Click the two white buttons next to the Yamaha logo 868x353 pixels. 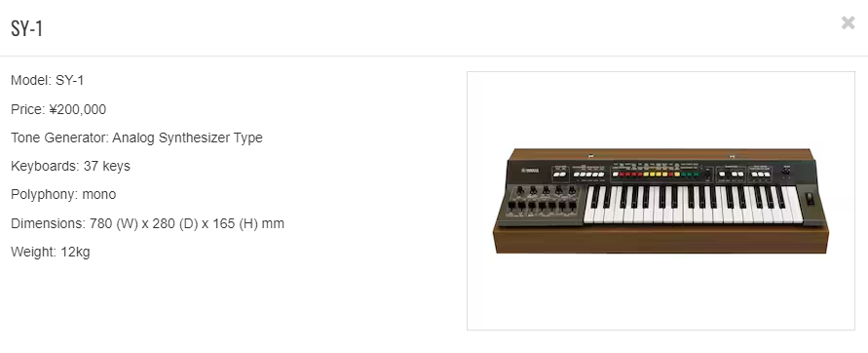560,174
